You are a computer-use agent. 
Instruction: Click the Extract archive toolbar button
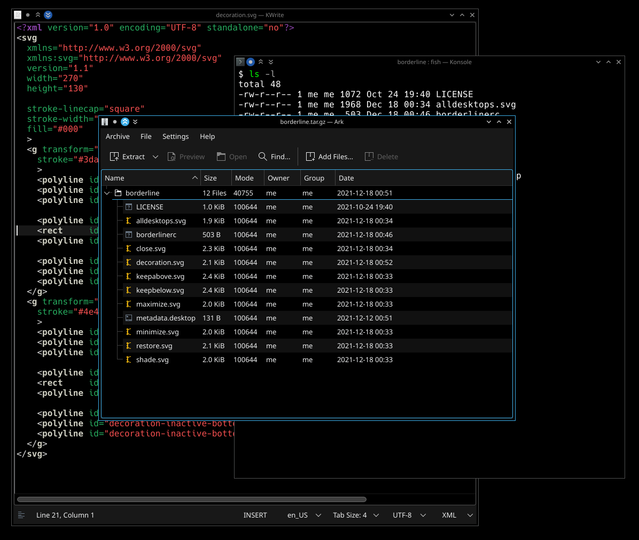point(127,156)
